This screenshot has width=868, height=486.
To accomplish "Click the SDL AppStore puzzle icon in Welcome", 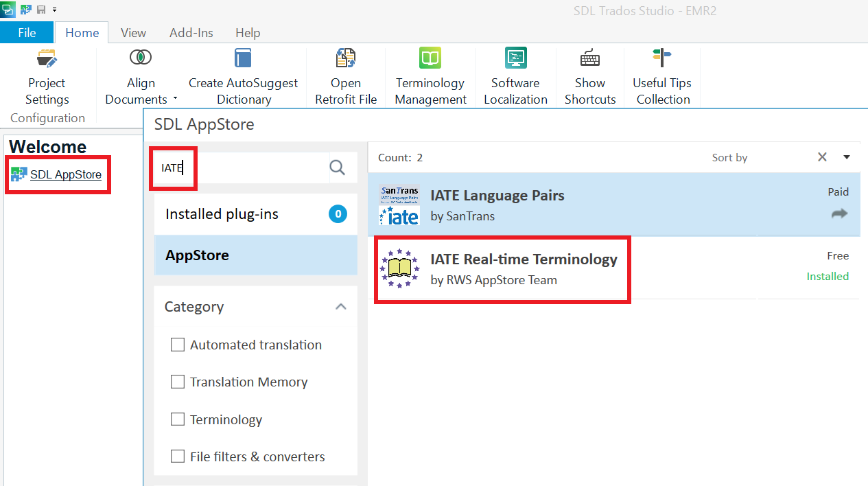I will tap(19, 174).
